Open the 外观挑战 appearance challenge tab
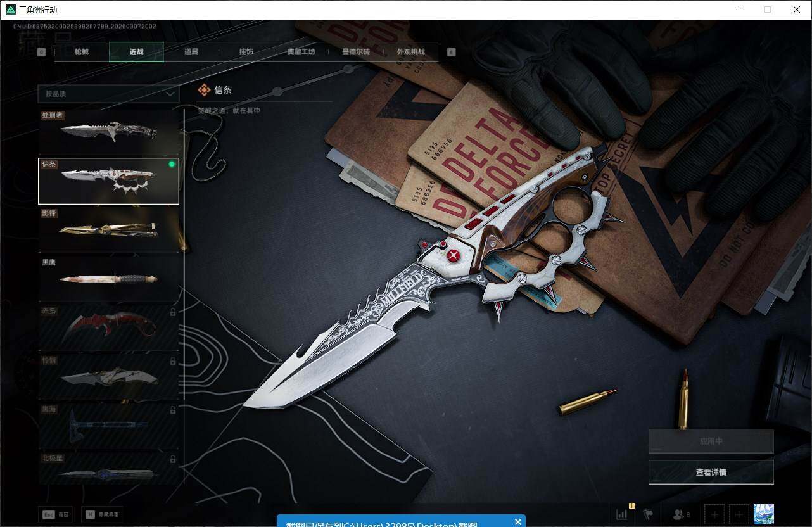 [x=410, y=52]
